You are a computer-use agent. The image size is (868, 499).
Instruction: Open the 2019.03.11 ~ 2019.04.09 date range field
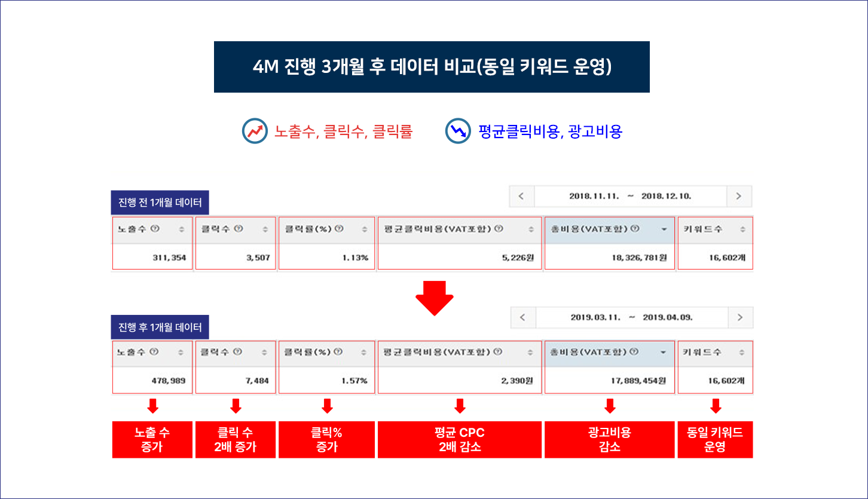point(632,317)
